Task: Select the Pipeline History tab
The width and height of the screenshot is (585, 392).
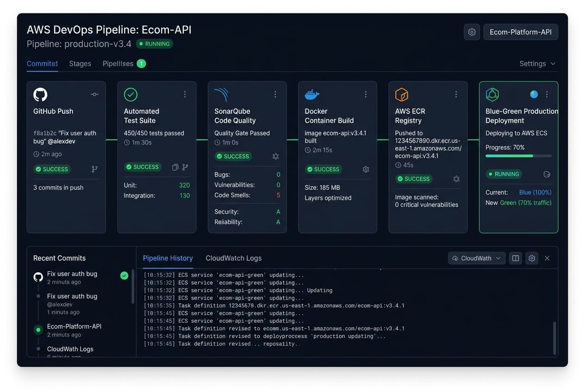Action: tap(168, 258)
